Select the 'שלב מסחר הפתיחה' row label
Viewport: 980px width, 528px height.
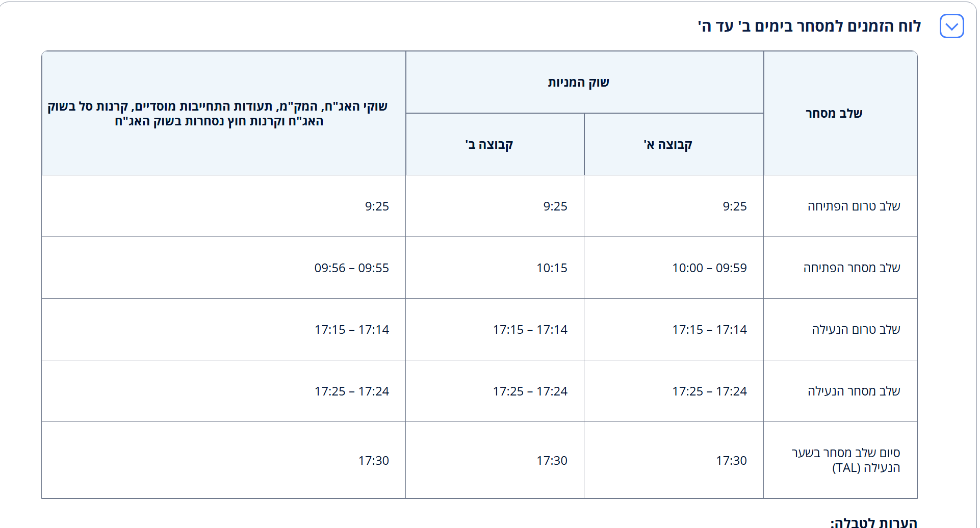click(x=852, y=268)
